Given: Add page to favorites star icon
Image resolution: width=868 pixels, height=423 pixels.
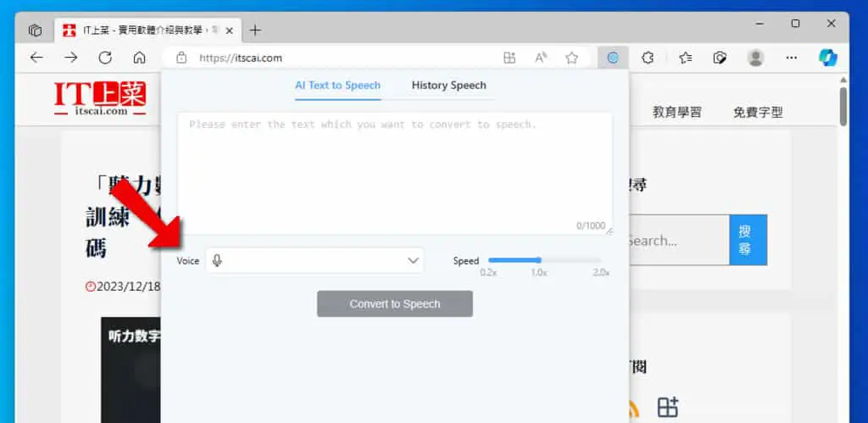Looking at the screenshot, I should [x=572, y=58].
